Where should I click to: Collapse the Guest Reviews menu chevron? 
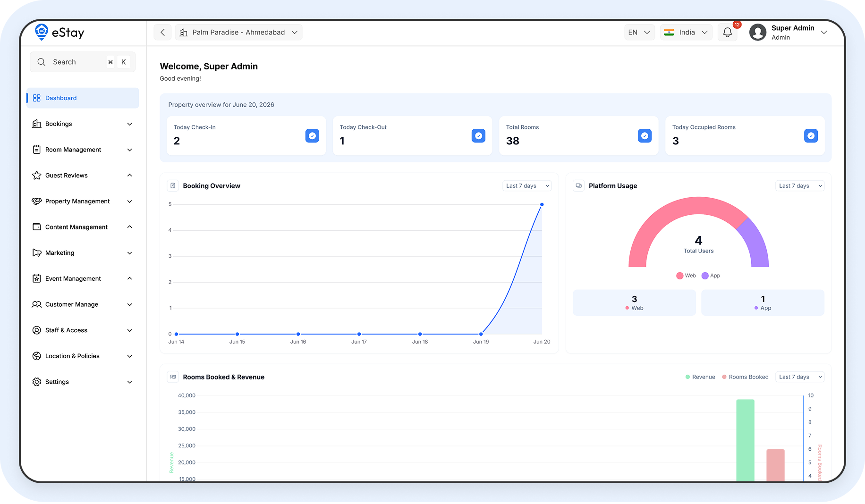[130, 176]
